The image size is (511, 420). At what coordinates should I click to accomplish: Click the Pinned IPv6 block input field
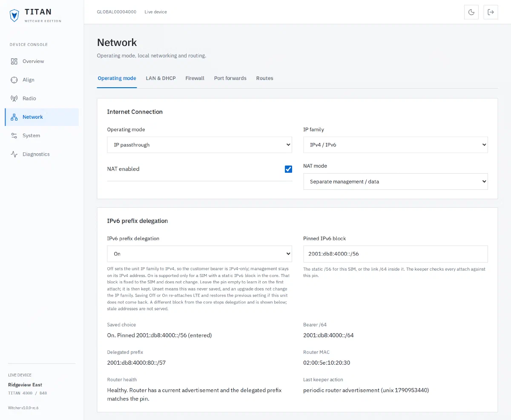coord(396,254)
